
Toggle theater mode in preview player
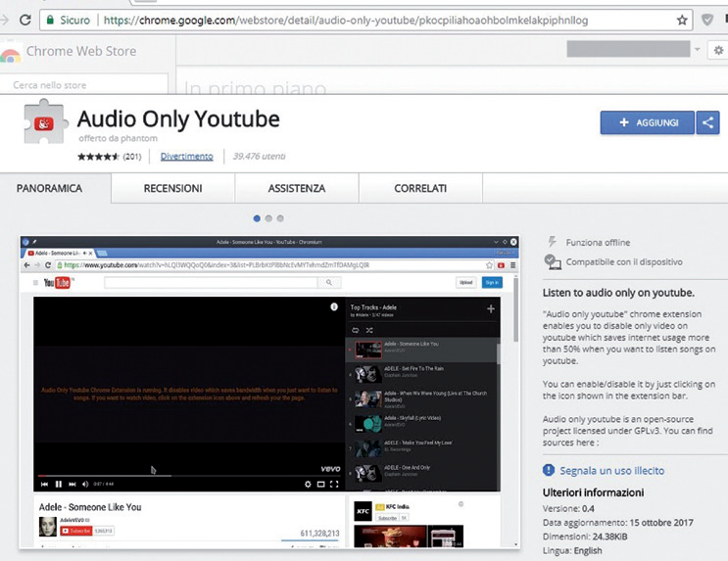coord(320,484)
